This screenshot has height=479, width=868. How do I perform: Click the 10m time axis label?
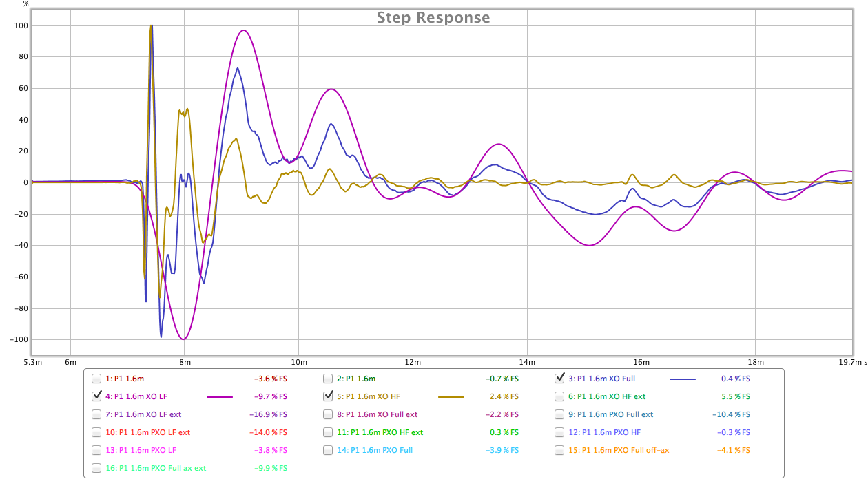(298, 361)
